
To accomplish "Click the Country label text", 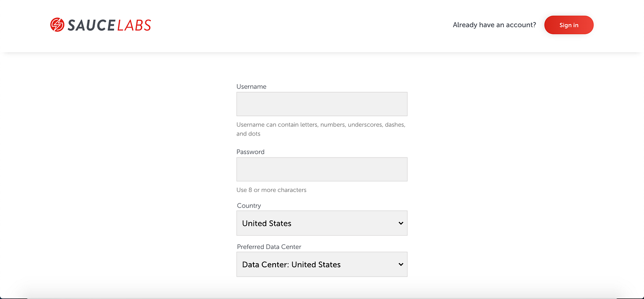I will [249, 205].
